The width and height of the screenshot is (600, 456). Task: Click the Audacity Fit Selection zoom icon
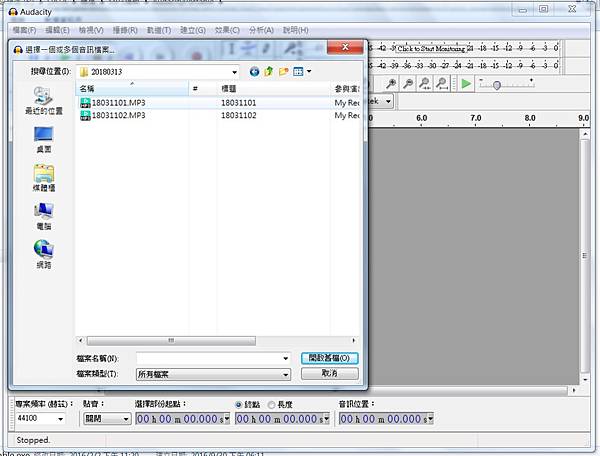click(x=425, y=83)
